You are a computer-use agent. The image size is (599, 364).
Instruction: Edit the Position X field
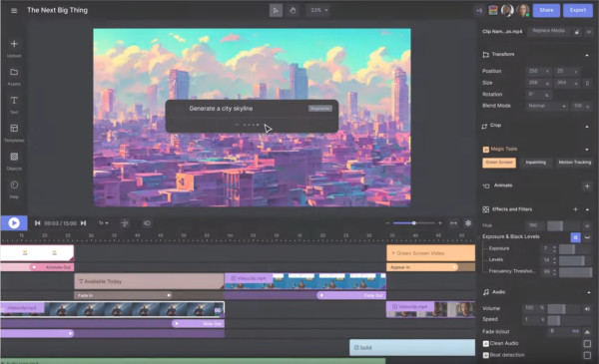(x=539, y=71)
